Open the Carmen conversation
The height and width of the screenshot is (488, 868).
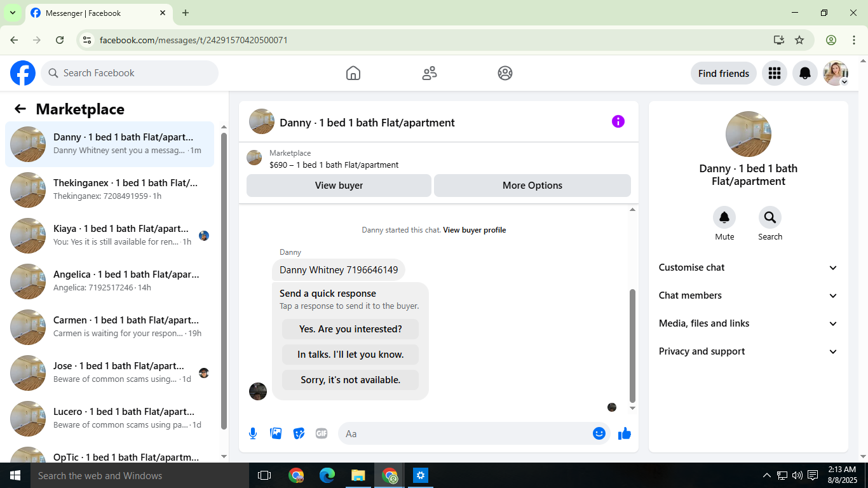[110, 327]
